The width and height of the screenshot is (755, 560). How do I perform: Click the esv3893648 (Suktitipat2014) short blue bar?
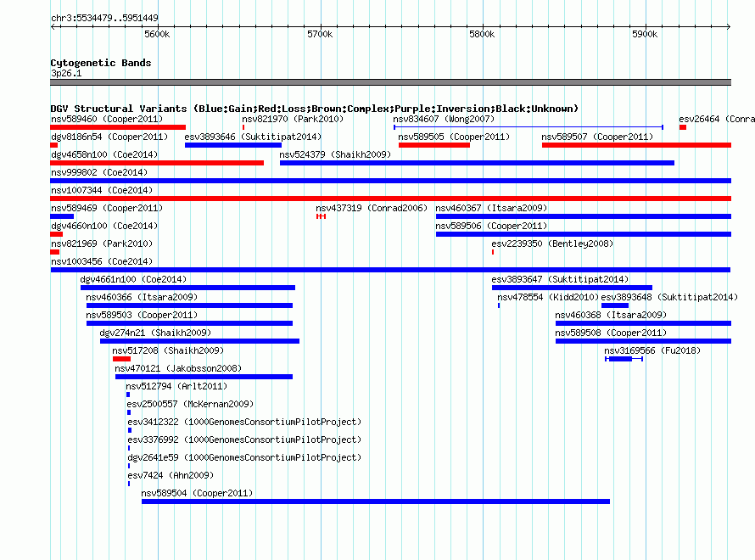click(x=615, y=305)
